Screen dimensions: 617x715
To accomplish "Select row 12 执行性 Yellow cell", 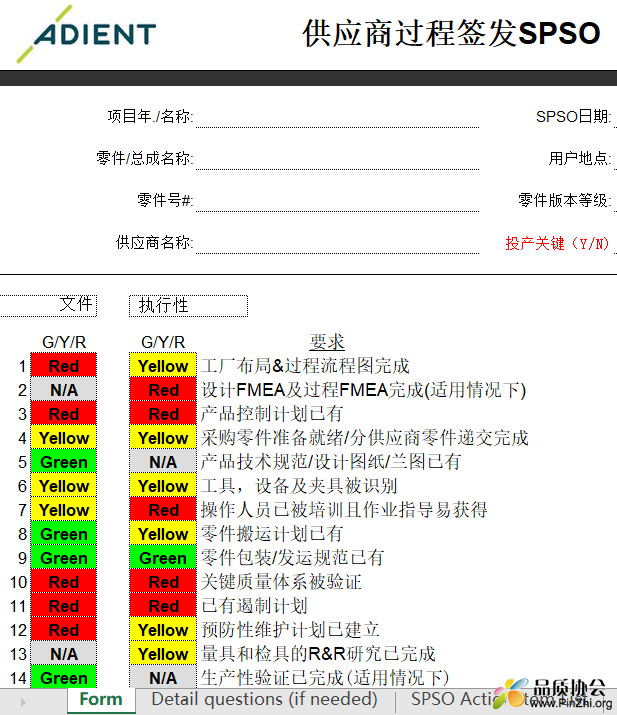I will [163, 630].
